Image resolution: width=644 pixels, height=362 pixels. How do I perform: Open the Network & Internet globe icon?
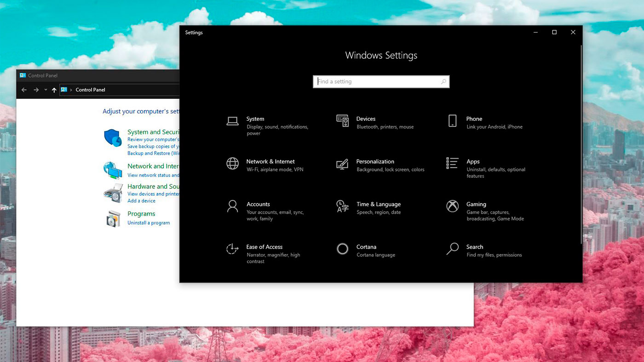tap(232, 164)
